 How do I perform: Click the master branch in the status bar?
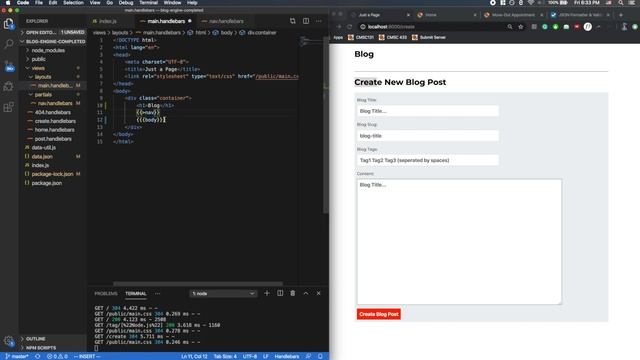pyautogui.click(x=17, y=356)
